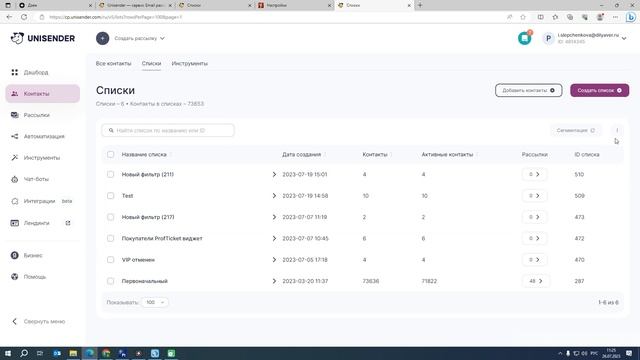This screenshot has height=360, width=640.
Task: Sort by the Дата создания column header
Action: coord(302,154)
